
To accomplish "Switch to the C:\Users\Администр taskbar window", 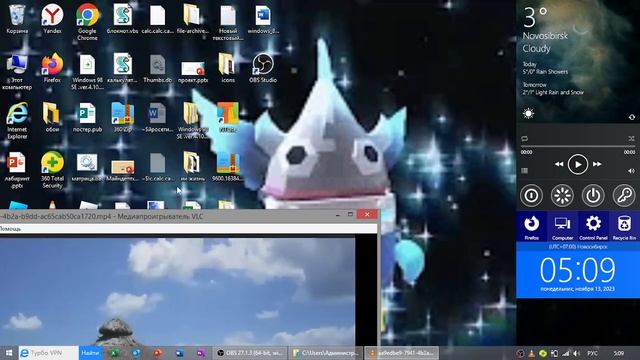I will (x=326, y=353).
